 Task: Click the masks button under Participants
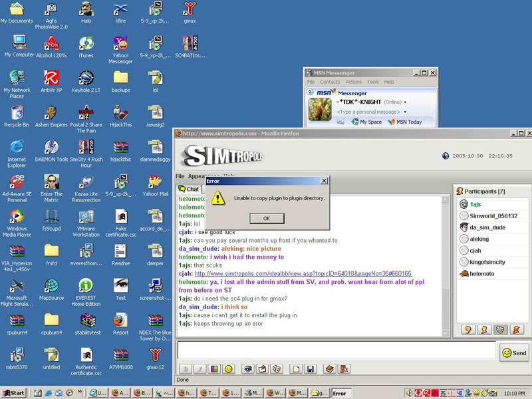(x=500, y=329)
